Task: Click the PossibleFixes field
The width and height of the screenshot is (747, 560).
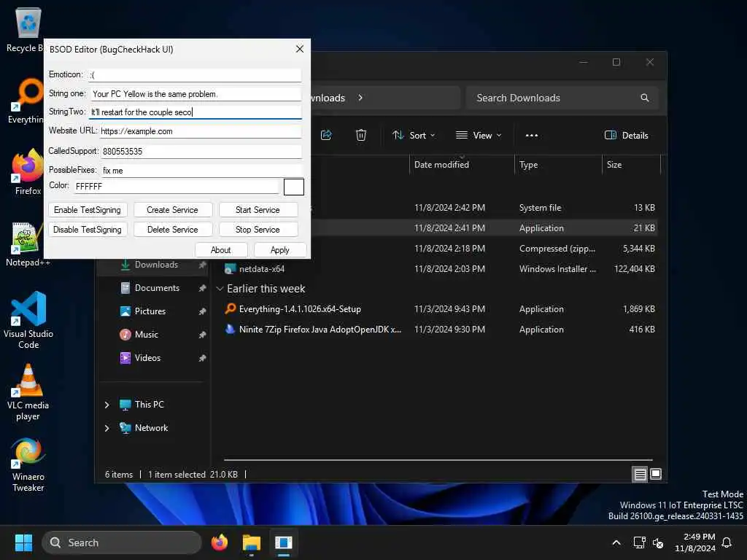Action: tap(201, 171)
